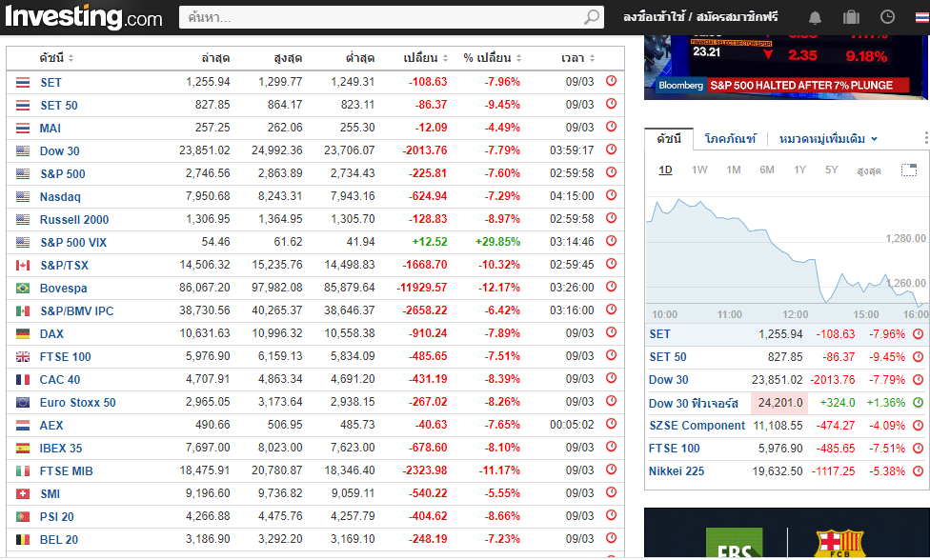Click the chart fullscreen dashed-box icon
Viewport: 930px width, 560px height.
point(909,170)
